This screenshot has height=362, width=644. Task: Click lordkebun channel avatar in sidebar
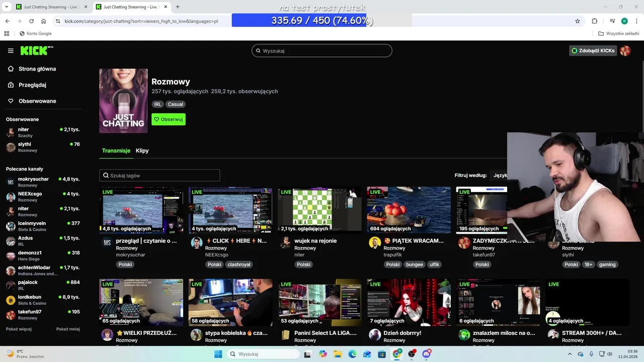(x=11, y=300)
